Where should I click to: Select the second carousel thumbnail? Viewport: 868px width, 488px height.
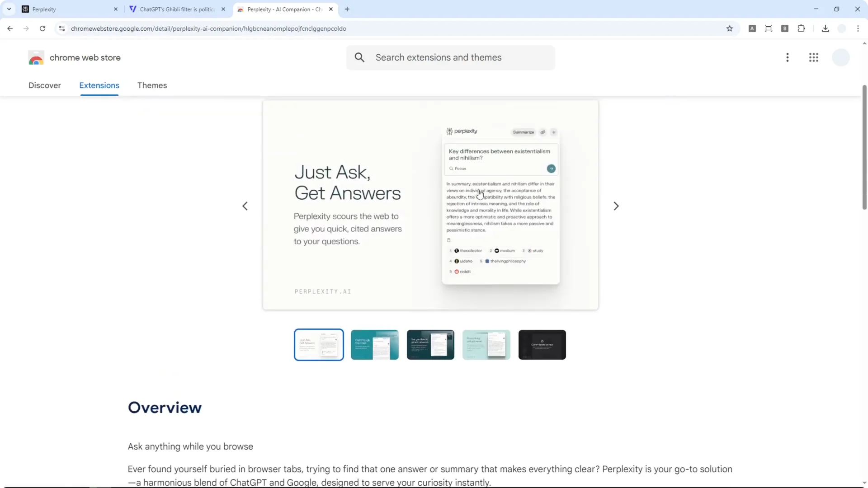[374, 344]
